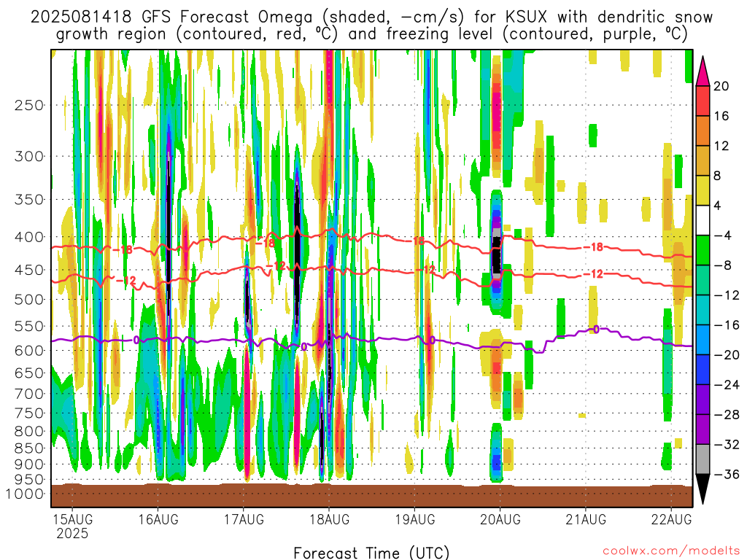Click the colorbar value -4
This screenshot has height=560, width=747.
722,236
